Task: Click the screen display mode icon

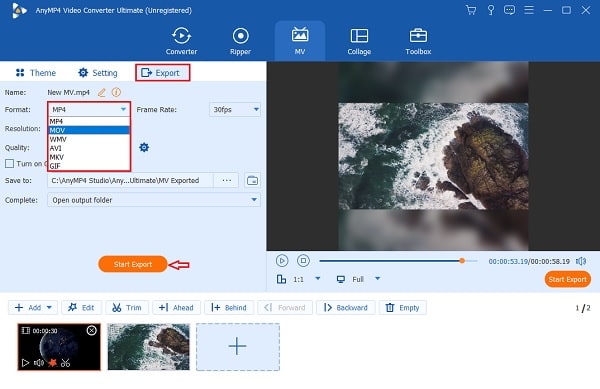Action: point(341,279)
